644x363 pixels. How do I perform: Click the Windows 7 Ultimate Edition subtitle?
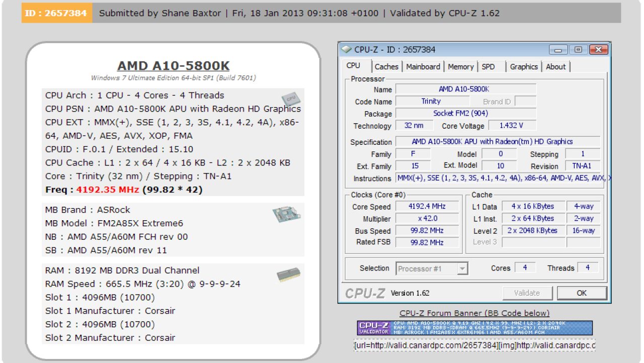click(x=173, y=78)
